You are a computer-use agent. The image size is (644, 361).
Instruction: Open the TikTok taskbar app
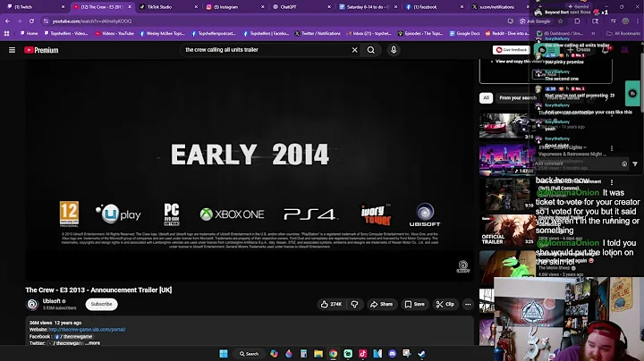[x=362, y=354]
